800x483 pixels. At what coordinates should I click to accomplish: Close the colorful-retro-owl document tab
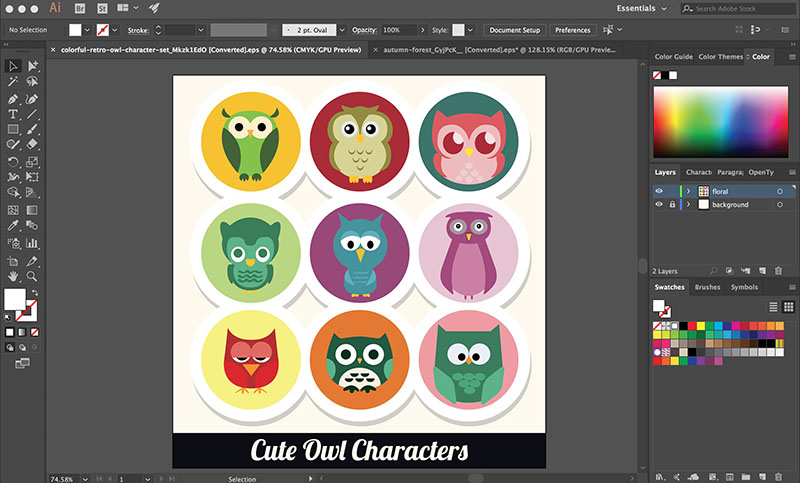pos(53,50)
